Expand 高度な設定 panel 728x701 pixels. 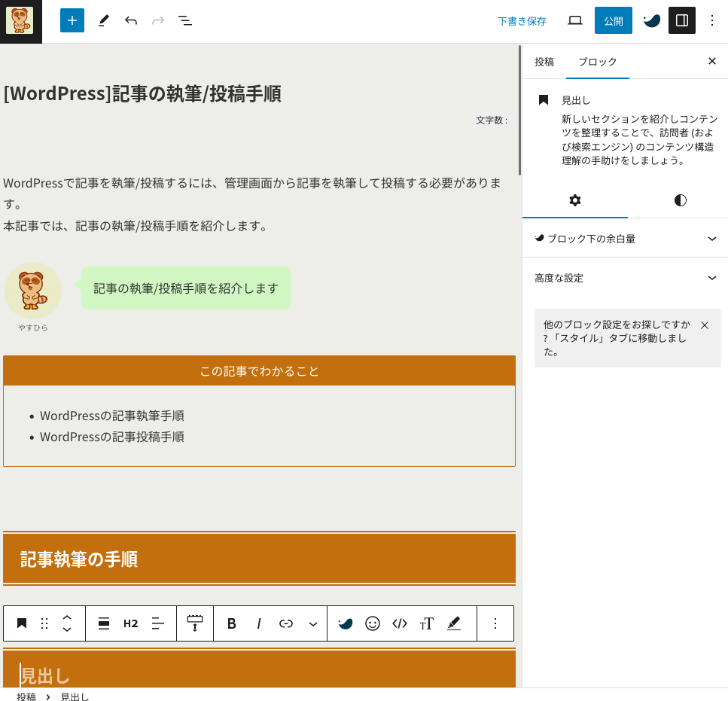625,278
